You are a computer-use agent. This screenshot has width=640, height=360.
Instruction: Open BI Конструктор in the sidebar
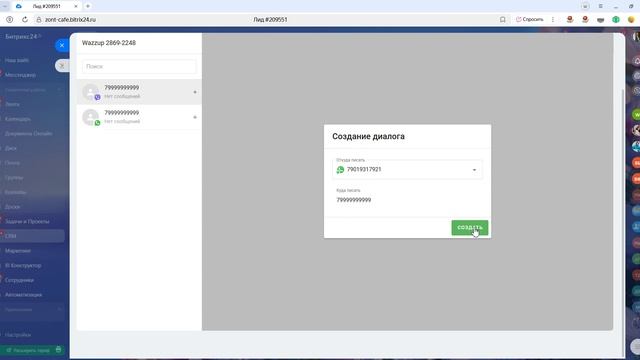[23, 265]
